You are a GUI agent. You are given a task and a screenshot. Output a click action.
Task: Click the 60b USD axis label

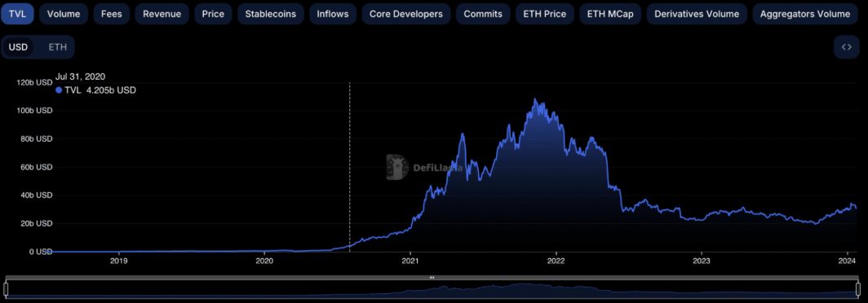pos(37,167)
